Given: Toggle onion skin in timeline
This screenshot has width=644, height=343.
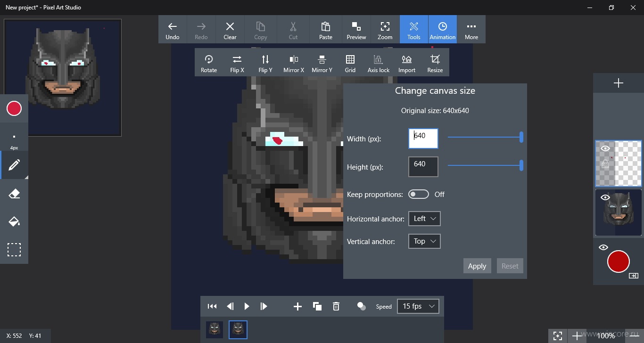Looking at the screenshot, I should click(362, 306).
